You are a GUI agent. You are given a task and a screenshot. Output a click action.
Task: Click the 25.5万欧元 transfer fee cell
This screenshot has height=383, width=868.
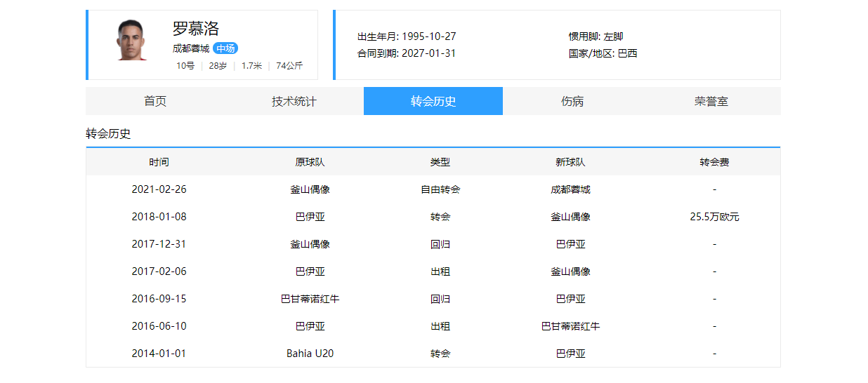(714, 217)
